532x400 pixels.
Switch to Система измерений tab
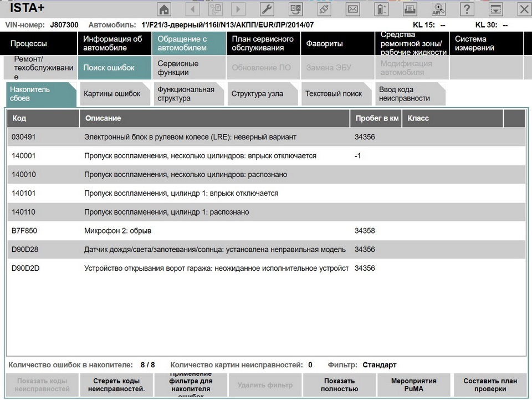click(486, 43)
